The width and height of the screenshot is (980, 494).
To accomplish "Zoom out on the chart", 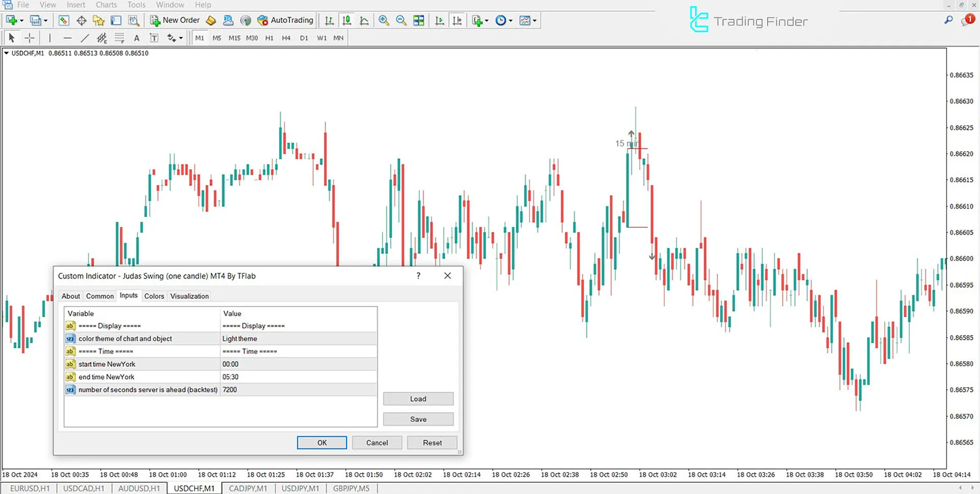I will [x=401, y=20].
